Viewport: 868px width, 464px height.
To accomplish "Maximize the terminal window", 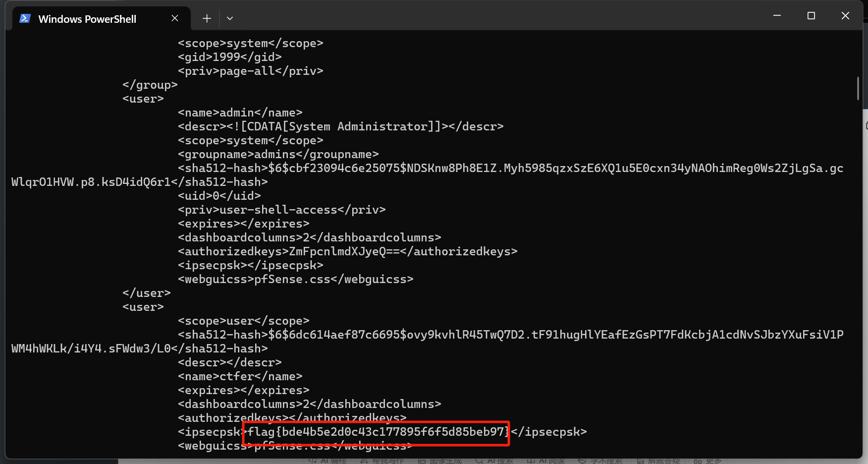I will coord(811,15).
